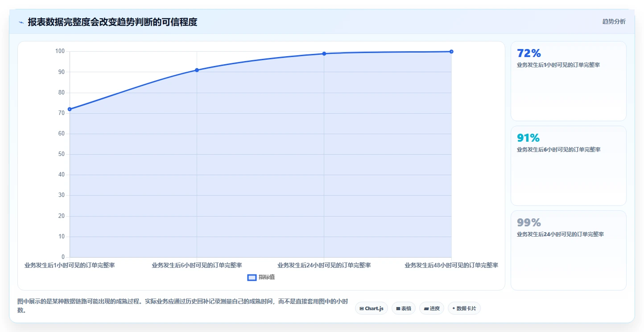Viewport: 644px width, 332px height.
Task: Click card label 业务发生后24小时可见的订单完整率
Action: 560,234
